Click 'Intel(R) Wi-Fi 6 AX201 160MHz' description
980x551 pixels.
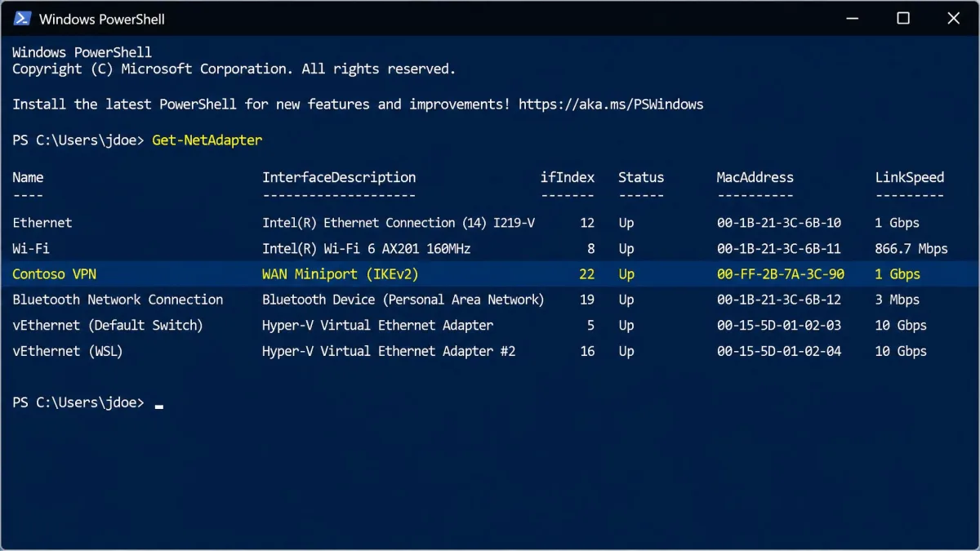coord(367,248)
